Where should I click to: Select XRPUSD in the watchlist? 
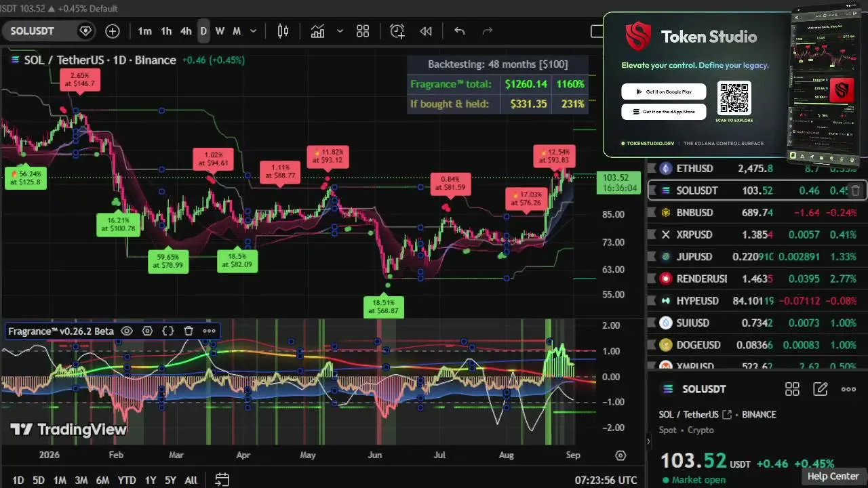[x=757, y=235]
